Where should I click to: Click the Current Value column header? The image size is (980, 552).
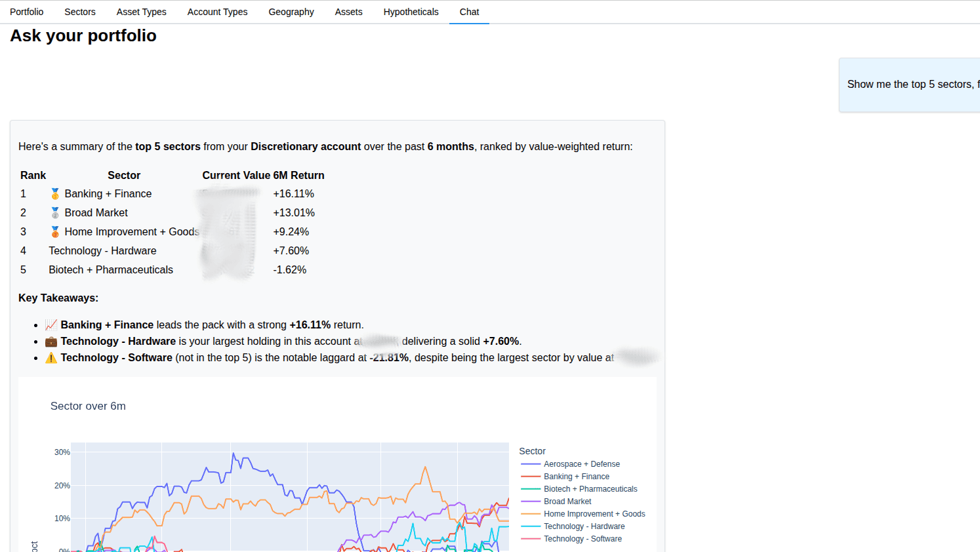coord(236,176)
